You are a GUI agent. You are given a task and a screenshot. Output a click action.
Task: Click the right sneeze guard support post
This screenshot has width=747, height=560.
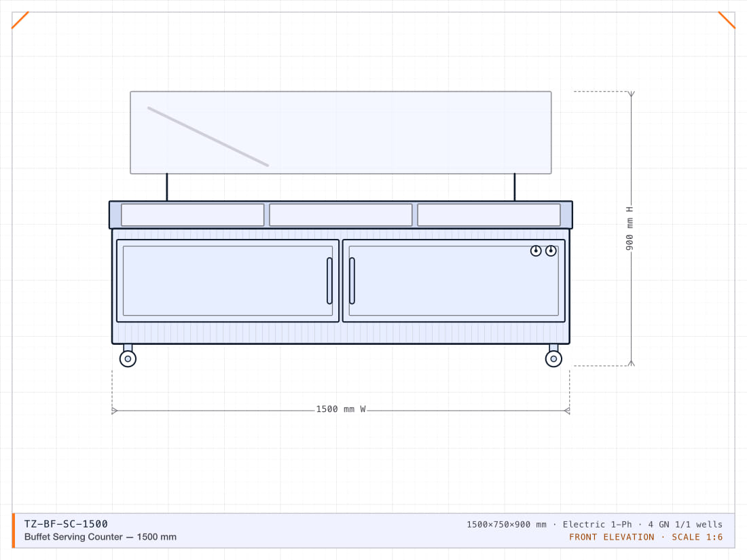(x=515, y=187)
